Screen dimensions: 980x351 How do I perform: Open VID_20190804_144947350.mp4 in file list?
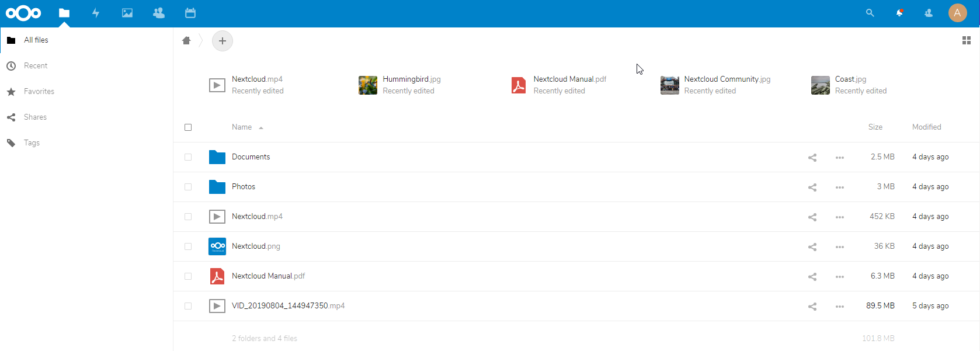pos(289,306)
